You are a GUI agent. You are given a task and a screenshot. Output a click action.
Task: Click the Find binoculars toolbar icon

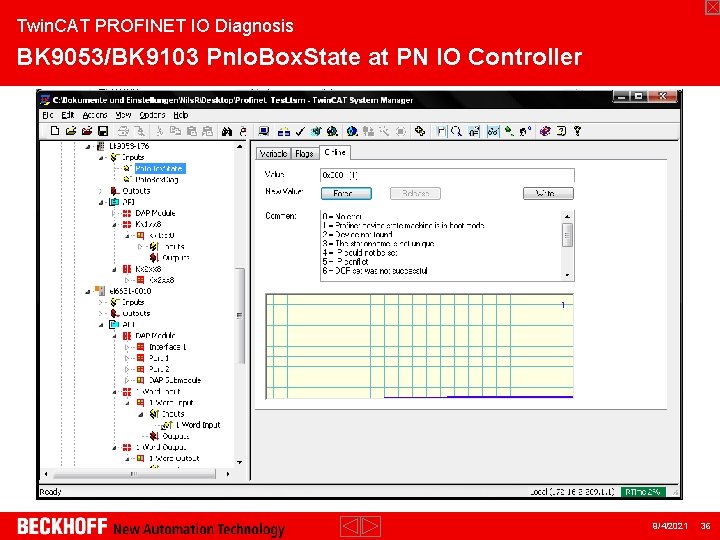click(x=227, y=131)
